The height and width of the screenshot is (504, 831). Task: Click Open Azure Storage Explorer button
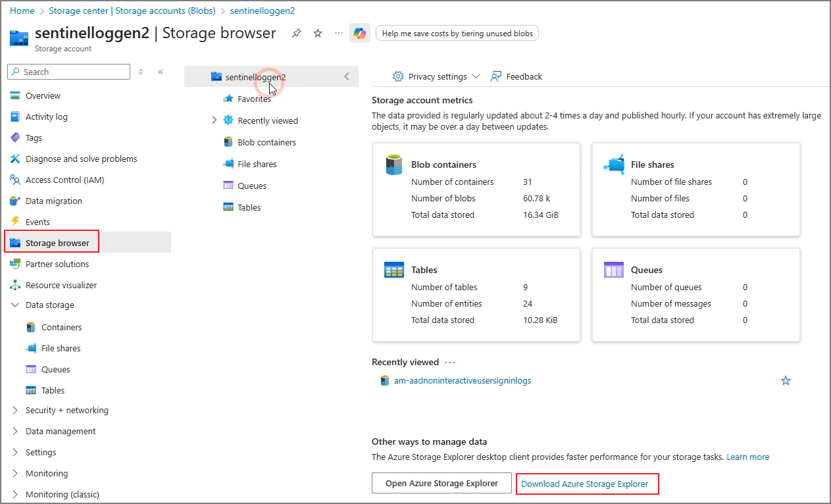(x=441, y=483)
